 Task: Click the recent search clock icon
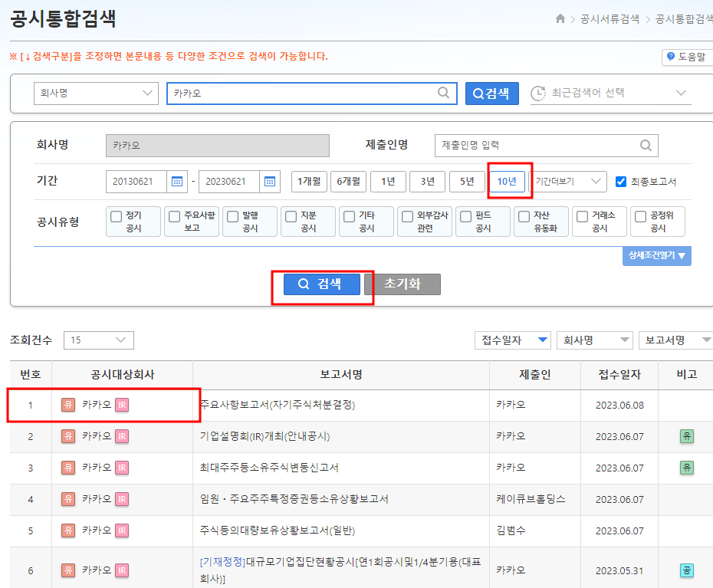point(538,94)
